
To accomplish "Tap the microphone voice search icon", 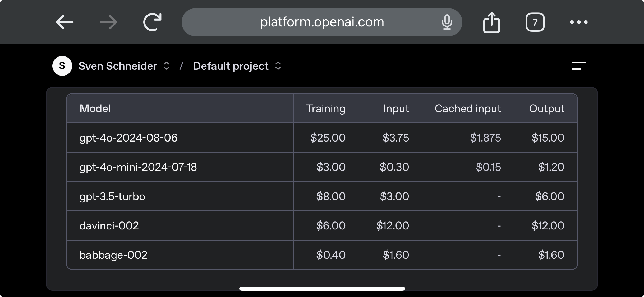I will tap(447, 22).
